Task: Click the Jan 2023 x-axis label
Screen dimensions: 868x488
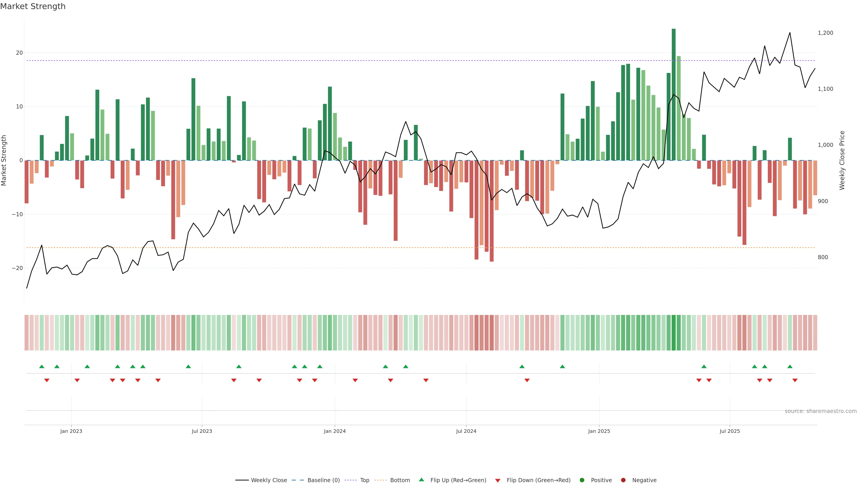Action: pyautogui.click(x=71, y=431)
